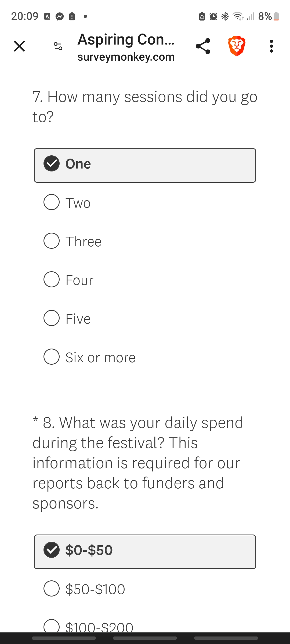Choose 'Six or more' sessions
Screen dimensions: 290x644
tap(52, 357)
